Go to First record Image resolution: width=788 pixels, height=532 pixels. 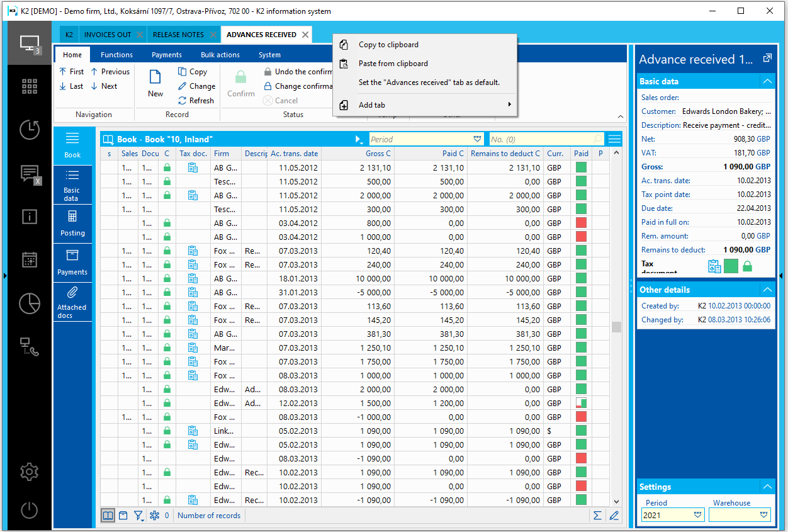tap(71, 72)
